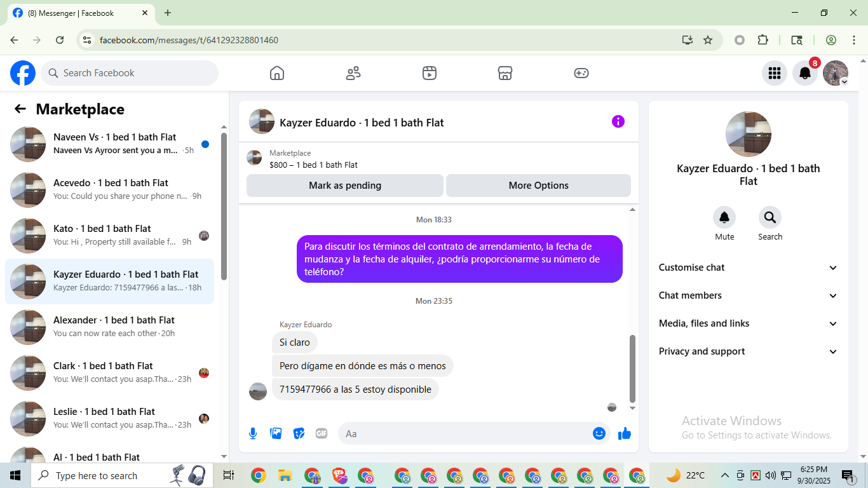Click the Mute bell icon in chat details

(x=724, y=218)
